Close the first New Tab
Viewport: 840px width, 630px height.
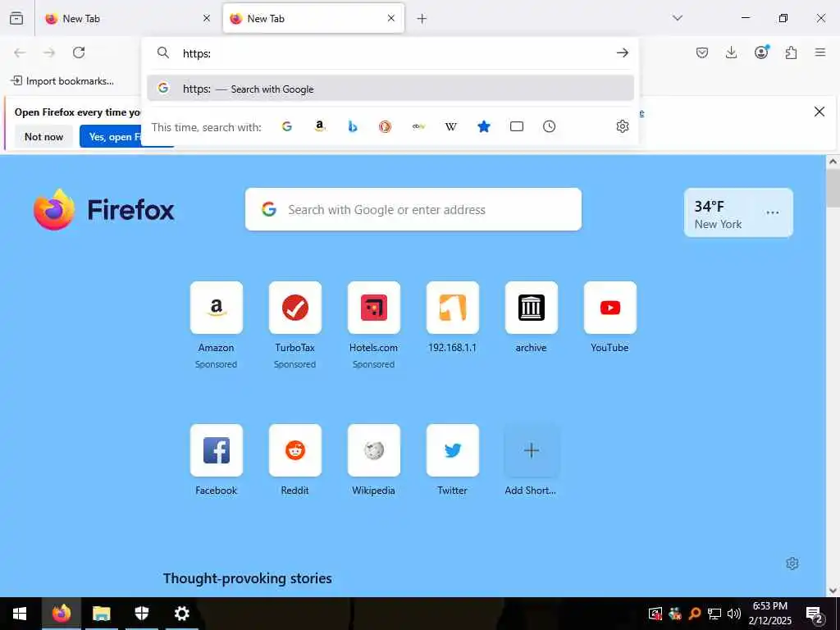click(x=207, y=18)
